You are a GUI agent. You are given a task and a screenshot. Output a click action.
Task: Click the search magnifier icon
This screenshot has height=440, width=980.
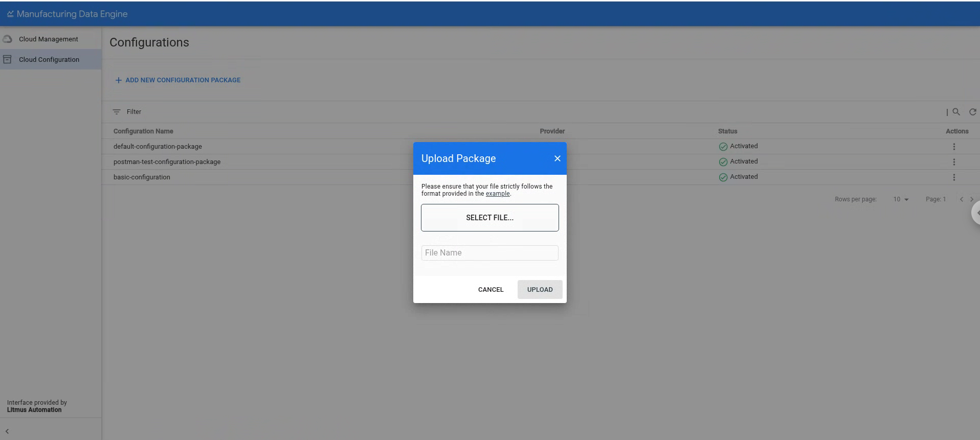coord(956,112)
